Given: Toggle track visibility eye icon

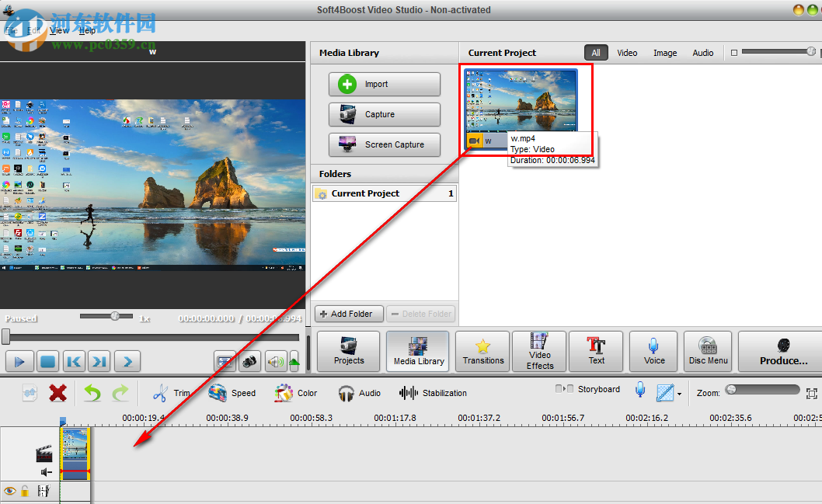Looking at the screenshot, I should [x=10, y=491].
